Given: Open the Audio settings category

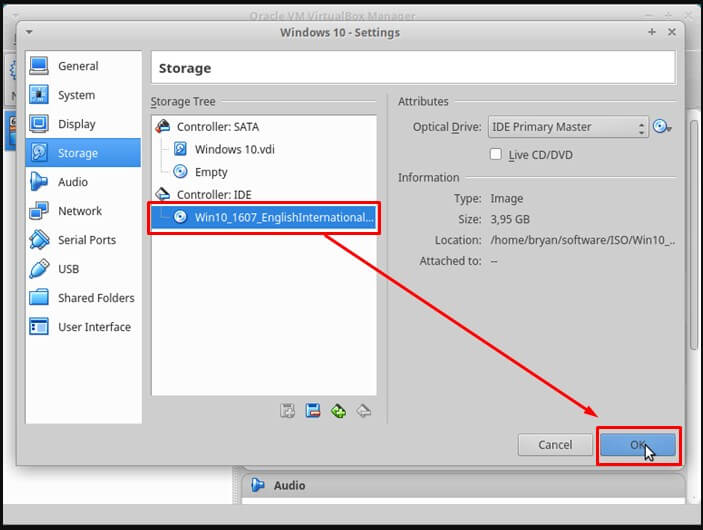Looking at the screenshot, I should click(83, 182).
